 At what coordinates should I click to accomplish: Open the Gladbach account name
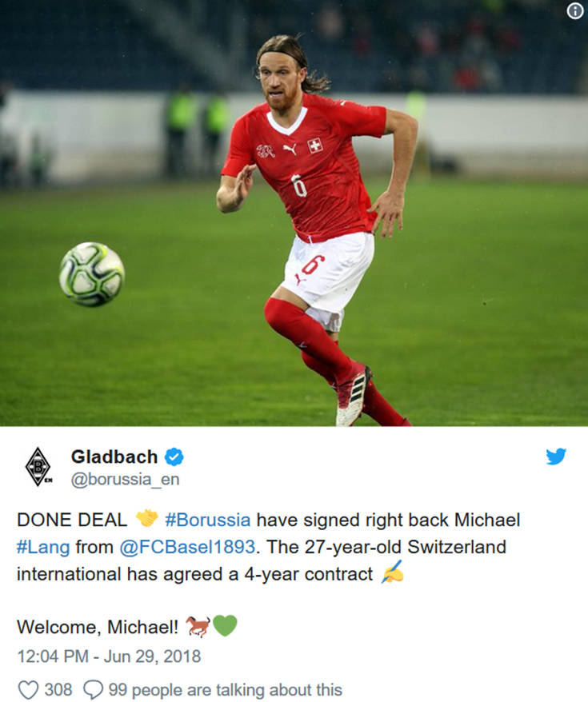[114, 457]
